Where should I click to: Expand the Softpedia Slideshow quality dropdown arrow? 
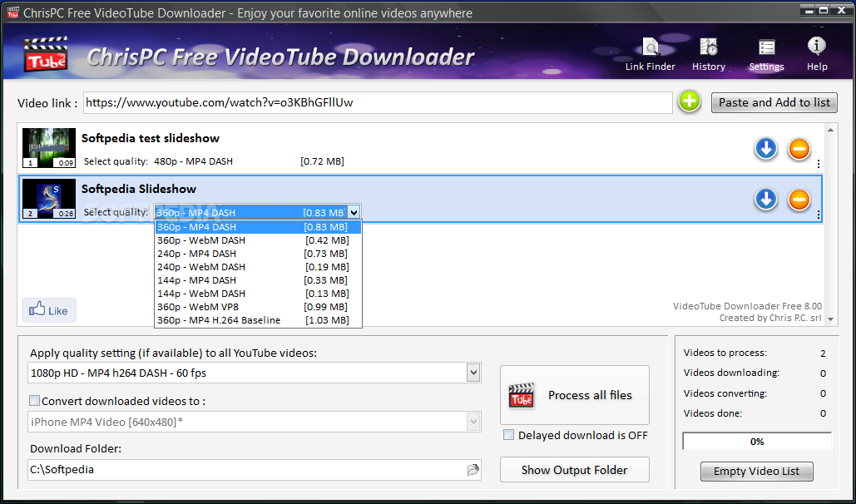pos(354,212)
